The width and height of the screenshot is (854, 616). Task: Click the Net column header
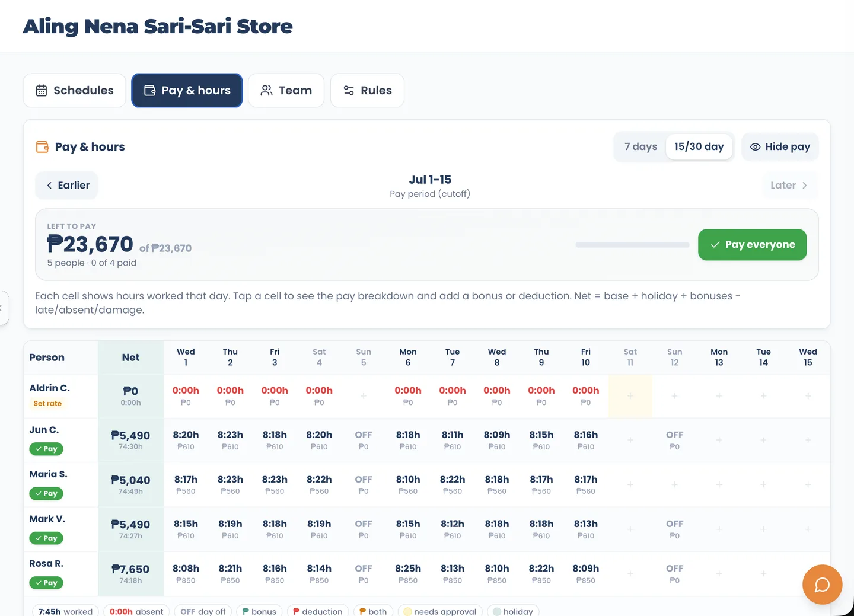130,358
